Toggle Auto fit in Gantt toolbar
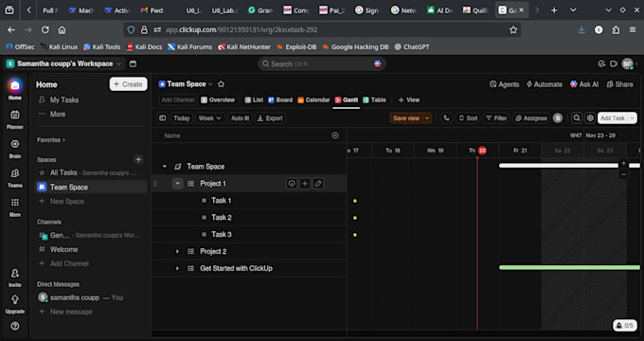644x341 pixels. pyautogui.click(x=240, y=118)
